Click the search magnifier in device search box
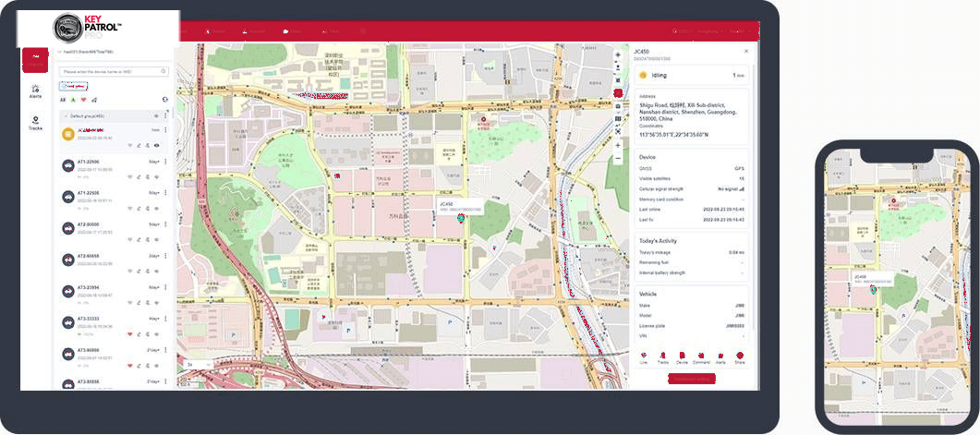 click(x=163, y=72)
